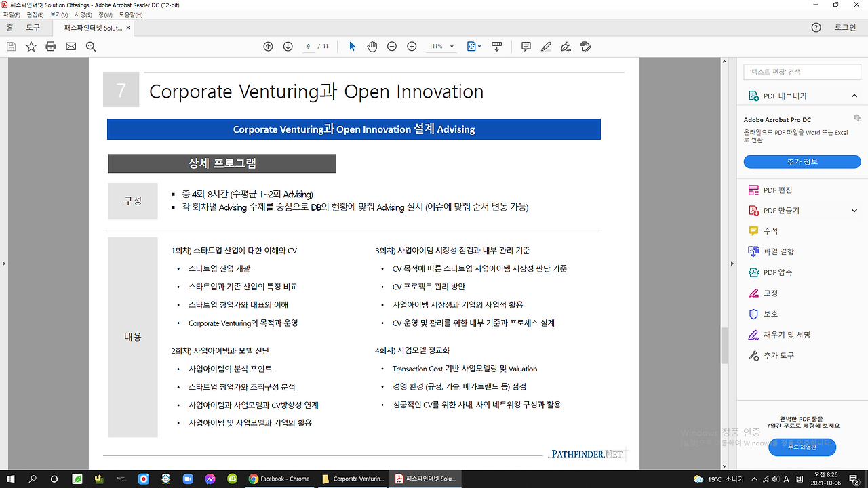Click the Request signatures stamp icon
The width and height of the screenshot is (868, 488).
point(587,47)
